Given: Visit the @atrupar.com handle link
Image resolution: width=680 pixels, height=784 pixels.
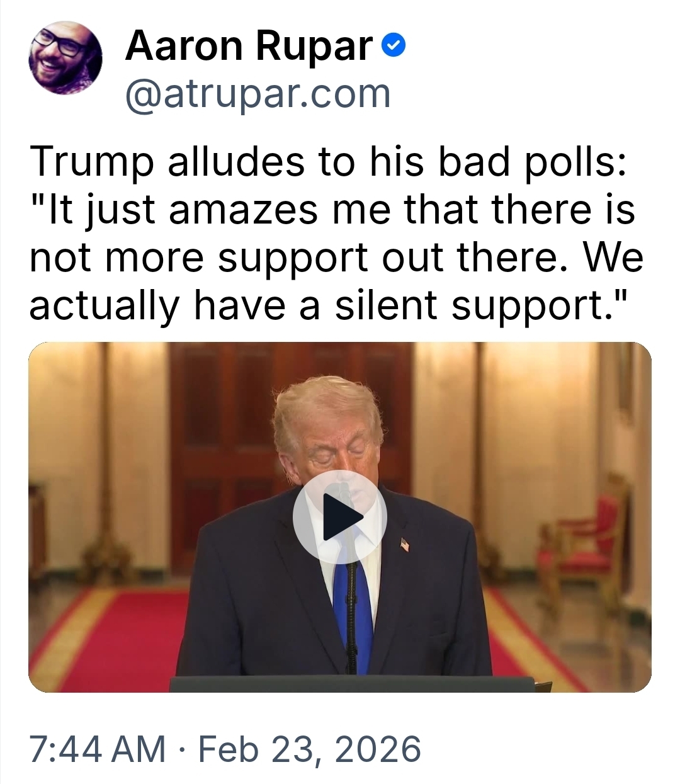Looking at the screenshot, I should pyautogui.click(x=258, y=94).
